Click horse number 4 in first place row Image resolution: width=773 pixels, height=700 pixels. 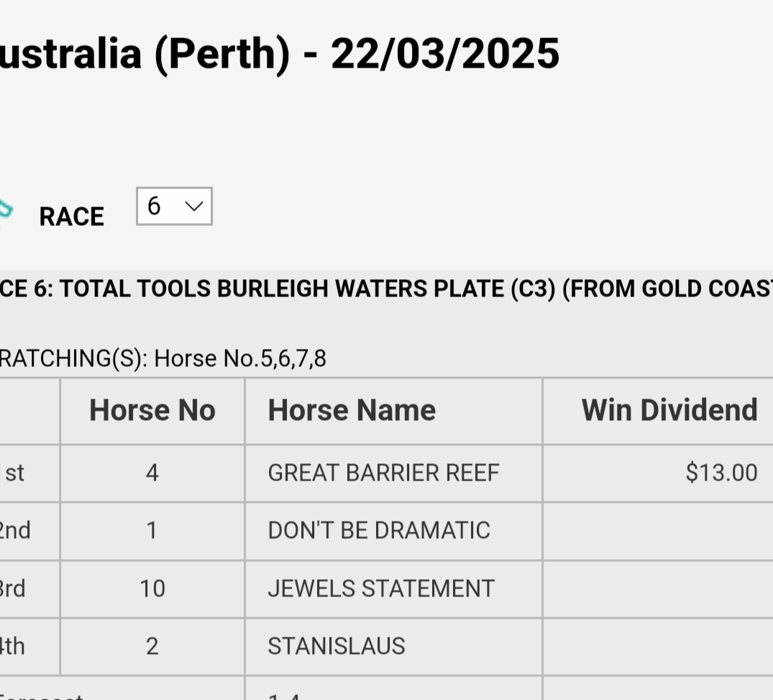(152, 473)
